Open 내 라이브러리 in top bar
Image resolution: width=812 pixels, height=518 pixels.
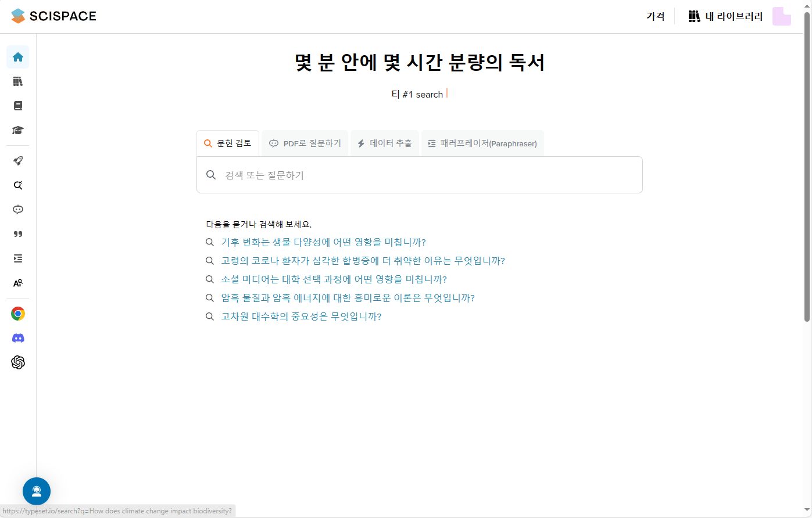pos(725,16)
